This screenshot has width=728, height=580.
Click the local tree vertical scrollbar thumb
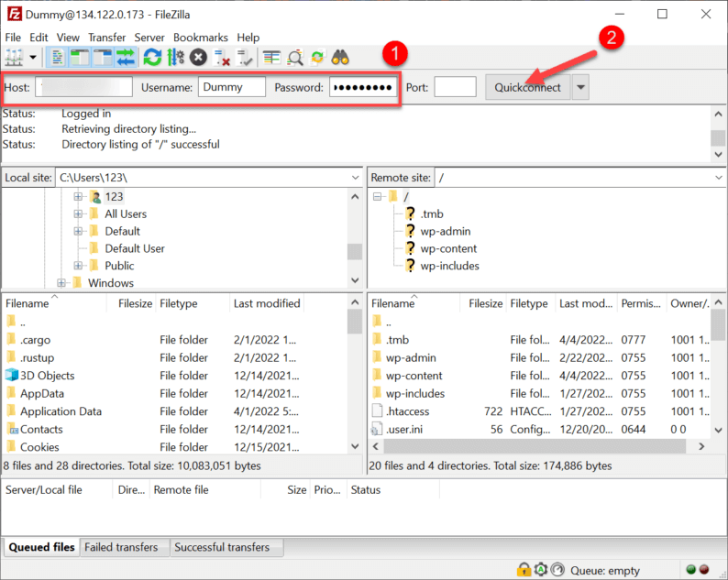click(x=355, y=251)
